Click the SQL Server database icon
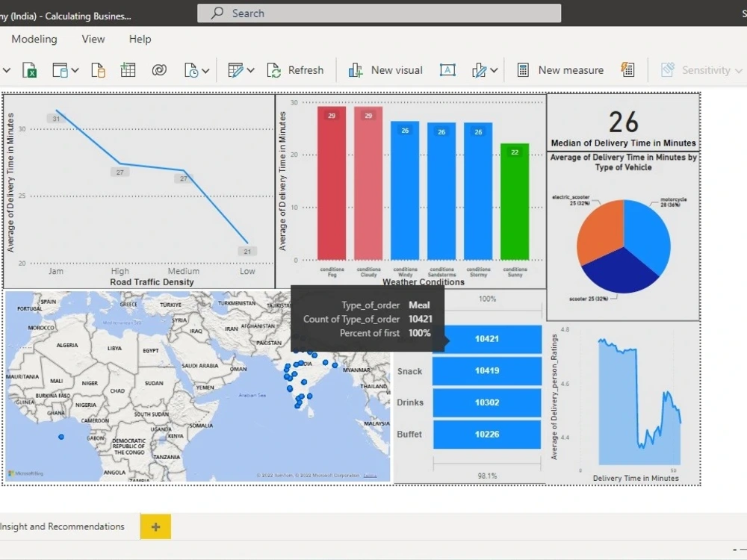Screen dimensions: 747x560 tap(61, 69)
